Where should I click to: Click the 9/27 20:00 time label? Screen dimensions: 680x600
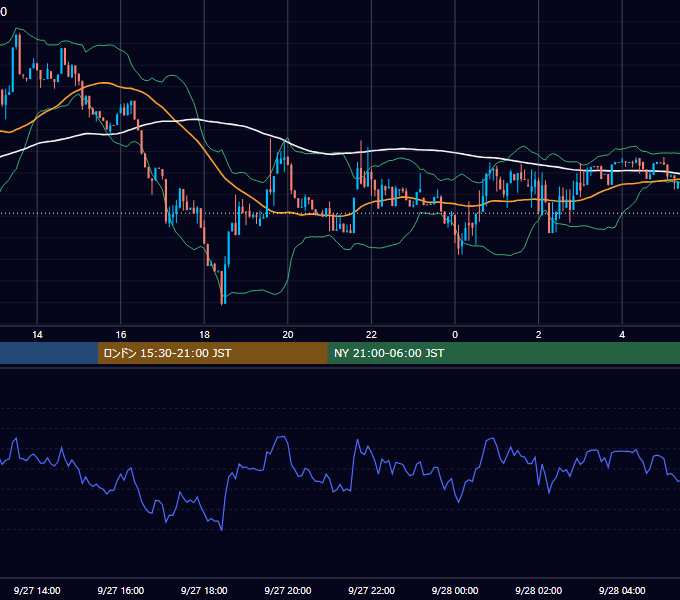pos(288,590)
